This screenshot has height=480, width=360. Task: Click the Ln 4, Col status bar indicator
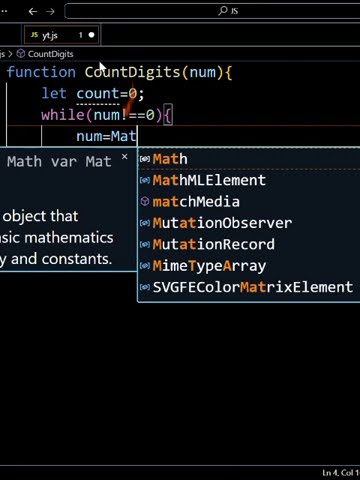pos(341,473)
